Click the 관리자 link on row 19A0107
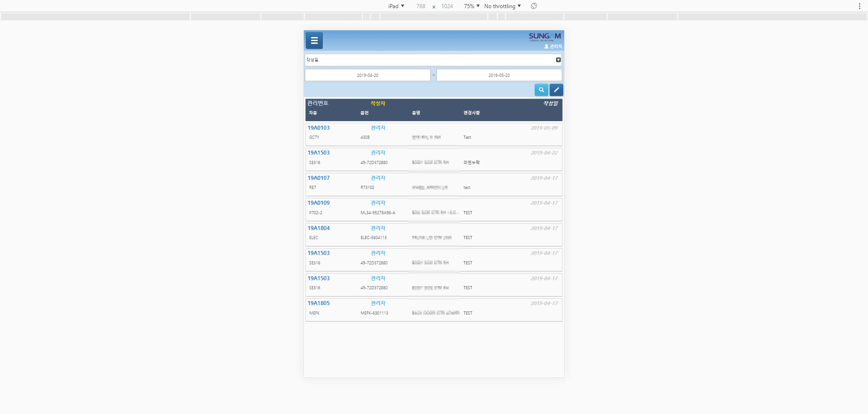This screenshot has width=868, height=414. [378, 178]
